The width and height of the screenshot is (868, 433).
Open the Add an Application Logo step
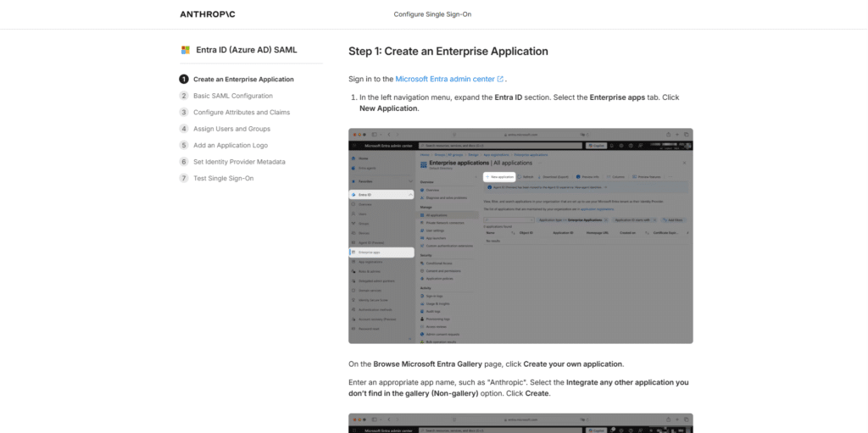click(224, 145)
